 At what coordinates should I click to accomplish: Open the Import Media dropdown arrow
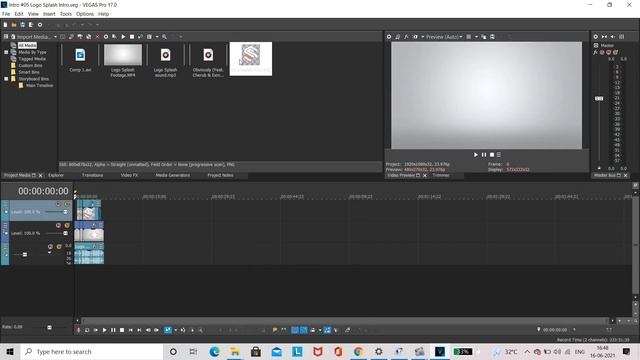(55, 37)
